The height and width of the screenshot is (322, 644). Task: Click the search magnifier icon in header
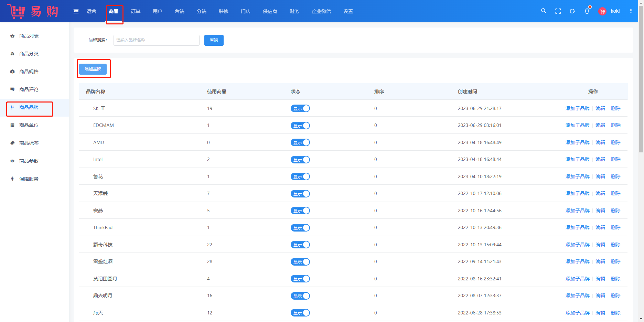544,11
